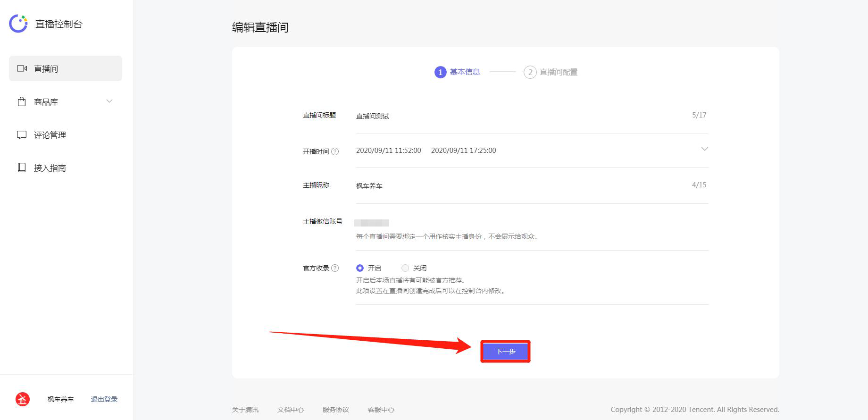Click the start time 2020/09/11 11:52:00
This screenshot has height=420, width=868.
389,151
